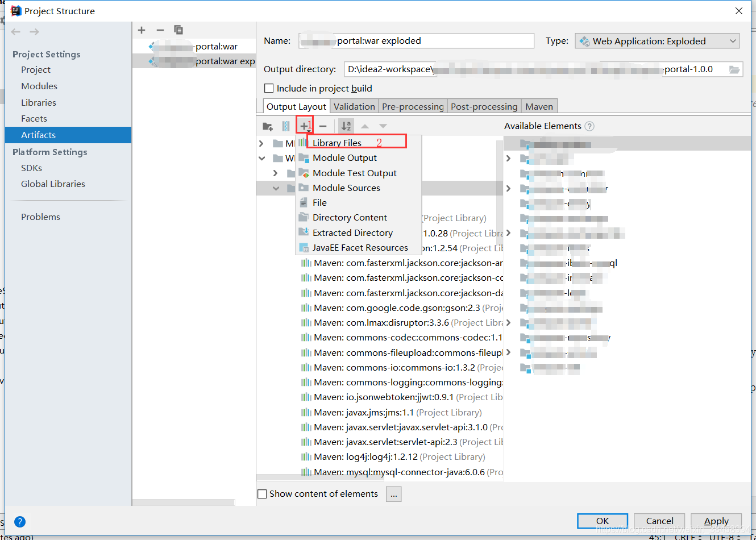The image size is (756, 540).
Task: Click the remove element minus in layout toolbar
Action: (x=323, y=126)
